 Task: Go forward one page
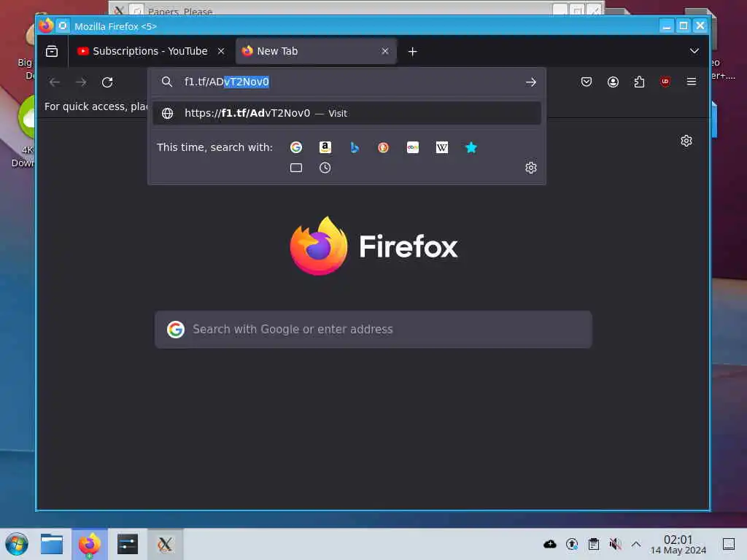pyautogui.click(x=81, y=82)
